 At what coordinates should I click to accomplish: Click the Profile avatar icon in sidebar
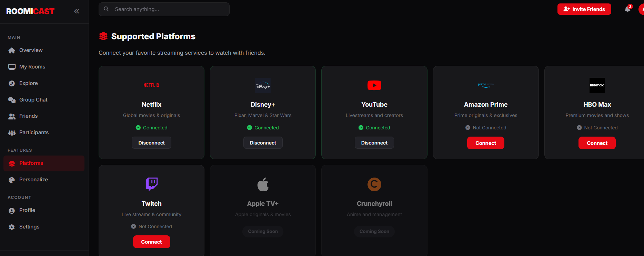[x=12, y=211]
